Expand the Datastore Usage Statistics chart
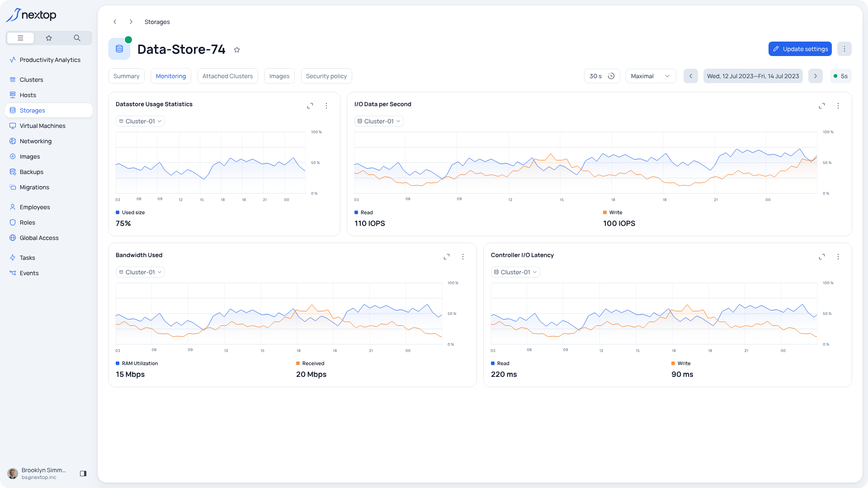868x488 pixels. (x=310, y=106)
